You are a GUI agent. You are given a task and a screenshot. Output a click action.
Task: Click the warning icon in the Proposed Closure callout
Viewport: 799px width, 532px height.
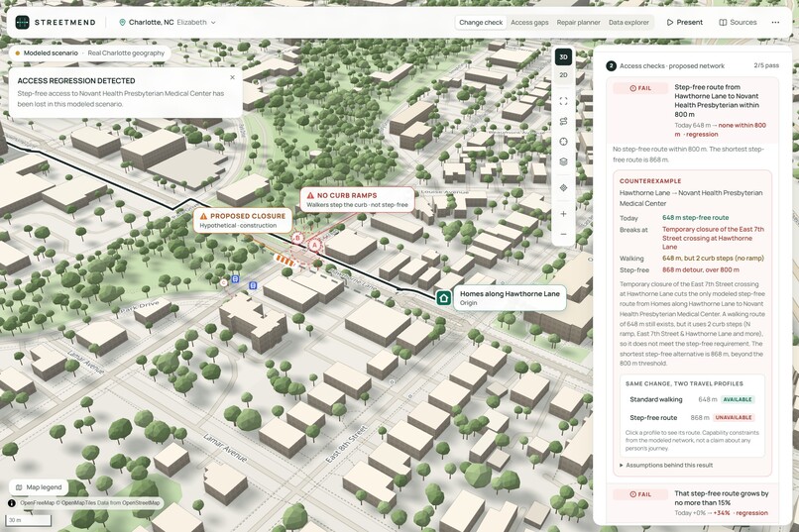coord(203,216)
